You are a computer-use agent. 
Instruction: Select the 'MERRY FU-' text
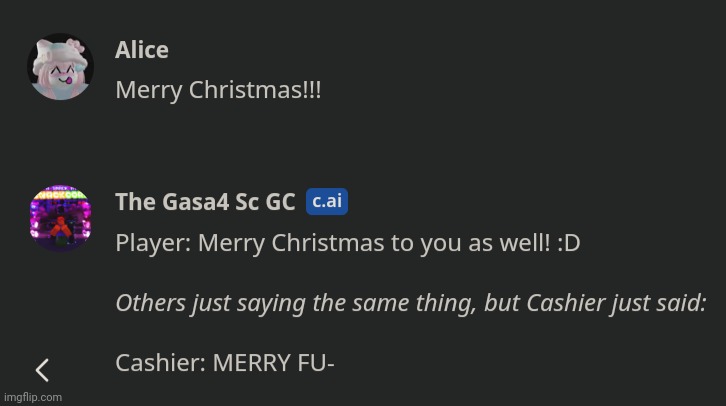(273, 363)
